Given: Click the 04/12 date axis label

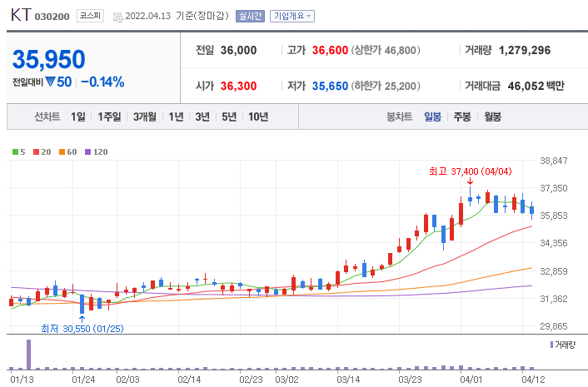Looking at the screenshot, I should [x=532, y=380].
